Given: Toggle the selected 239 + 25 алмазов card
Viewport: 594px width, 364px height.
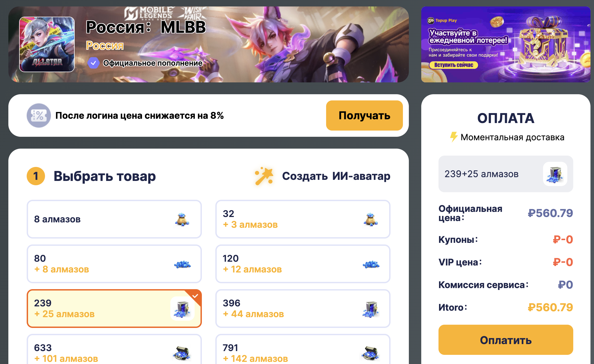Looking at the screenshot, I should (114, 309).
